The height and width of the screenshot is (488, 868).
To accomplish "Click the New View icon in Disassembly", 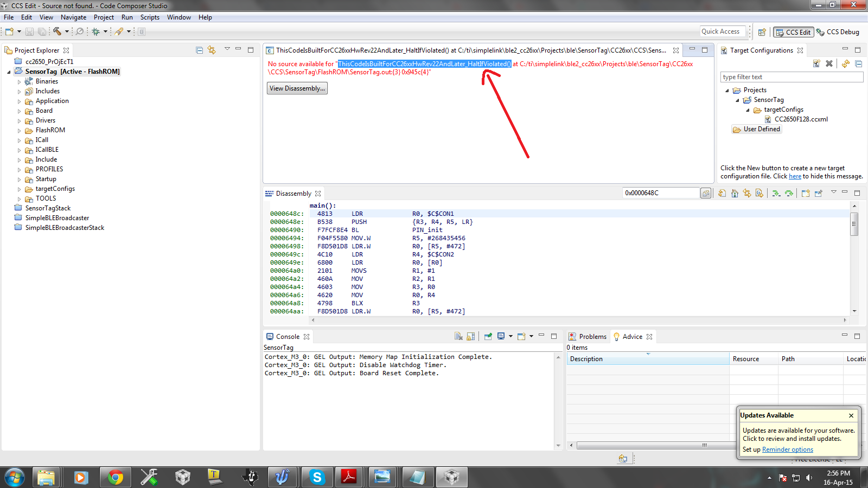I will (x=806, y=193).
